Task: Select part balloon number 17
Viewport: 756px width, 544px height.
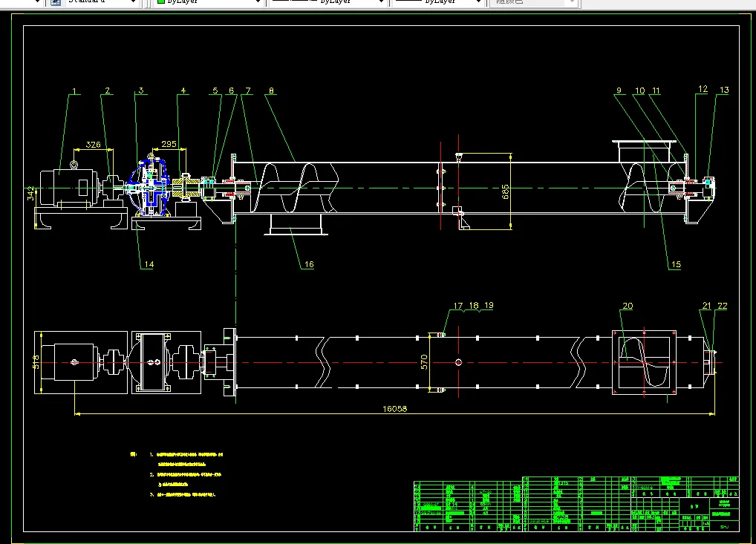Action: (x=458, y=306)
